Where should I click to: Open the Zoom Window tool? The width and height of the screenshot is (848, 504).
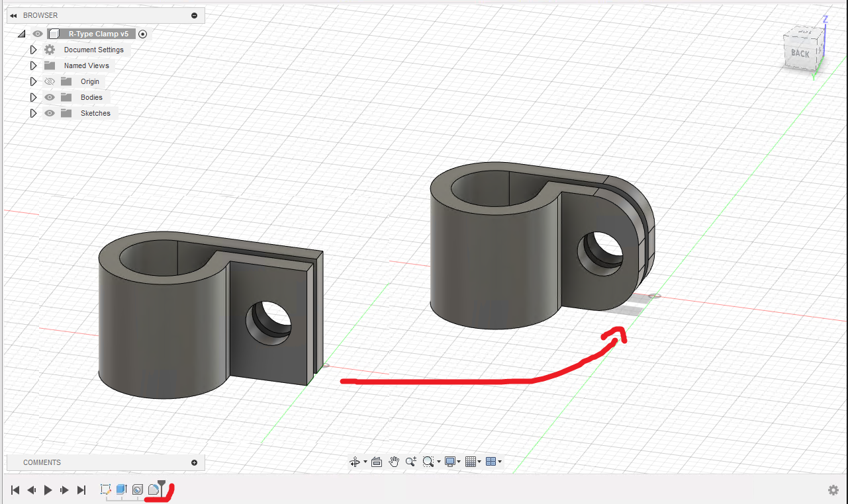429,462
